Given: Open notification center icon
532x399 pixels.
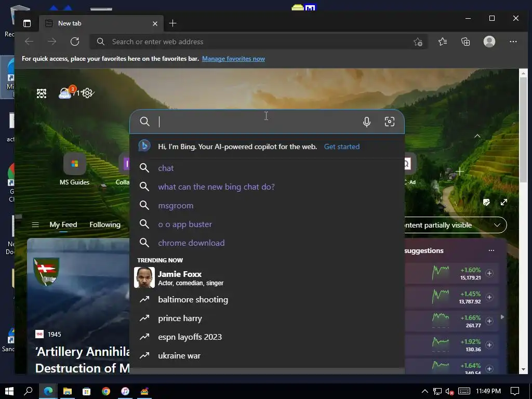Looking at the screenshot, I should (515, 391).
